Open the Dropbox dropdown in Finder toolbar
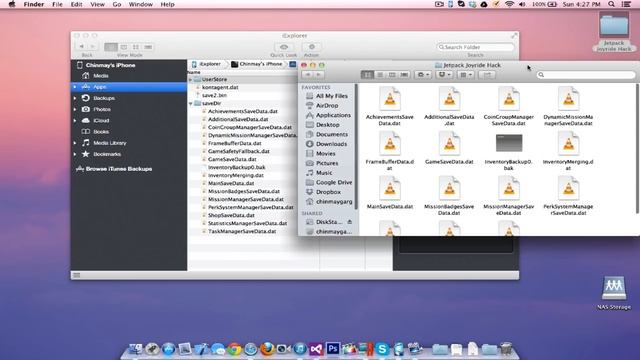 (444, 75)
